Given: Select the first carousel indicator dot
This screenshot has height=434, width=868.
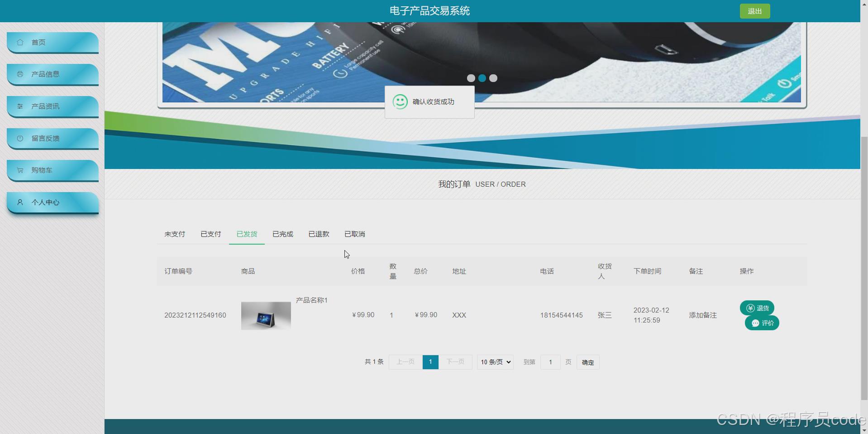Looking at the screenshot, I should click(471, 78).
